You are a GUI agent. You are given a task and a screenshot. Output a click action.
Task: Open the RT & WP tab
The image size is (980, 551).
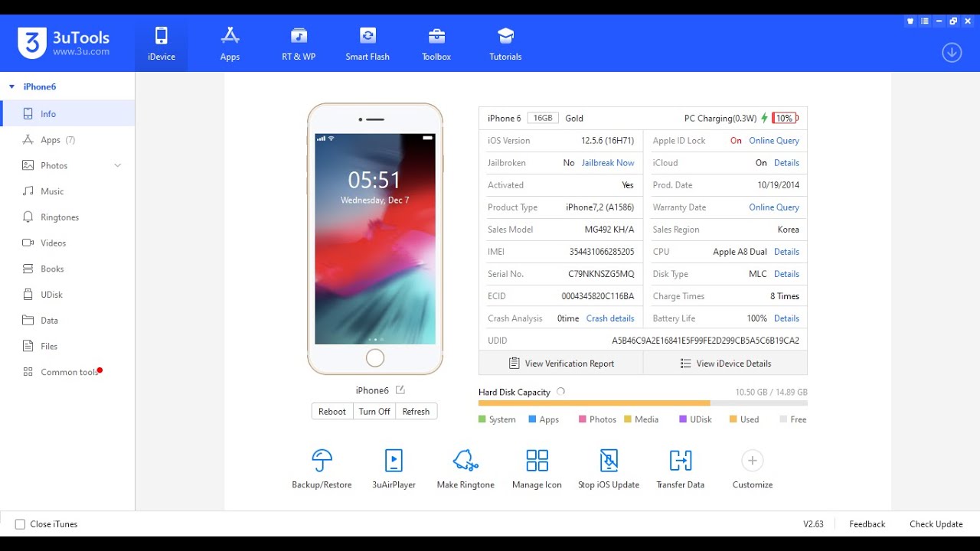(299, 44)
